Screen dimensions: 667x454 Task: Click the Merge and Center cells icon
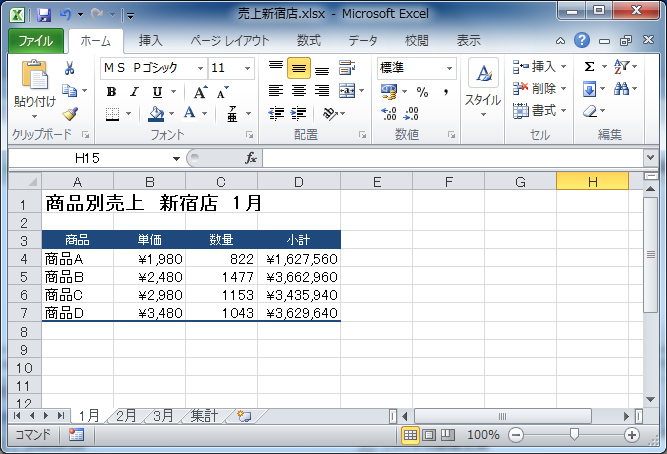(346, 91)
